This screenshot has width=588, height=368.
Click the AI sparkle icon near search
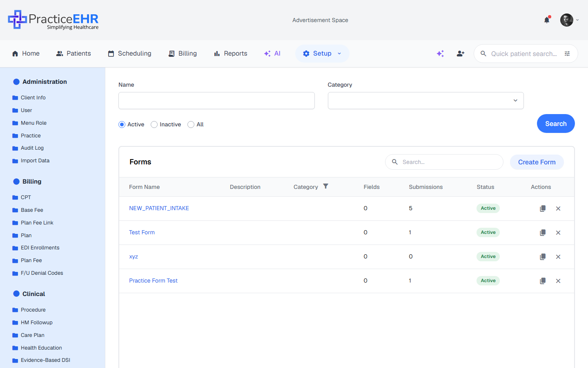440,54
